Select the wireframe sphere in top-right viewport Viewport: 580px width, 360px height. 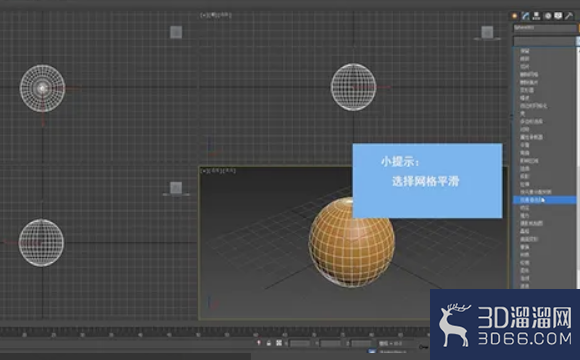coord(353,87)
